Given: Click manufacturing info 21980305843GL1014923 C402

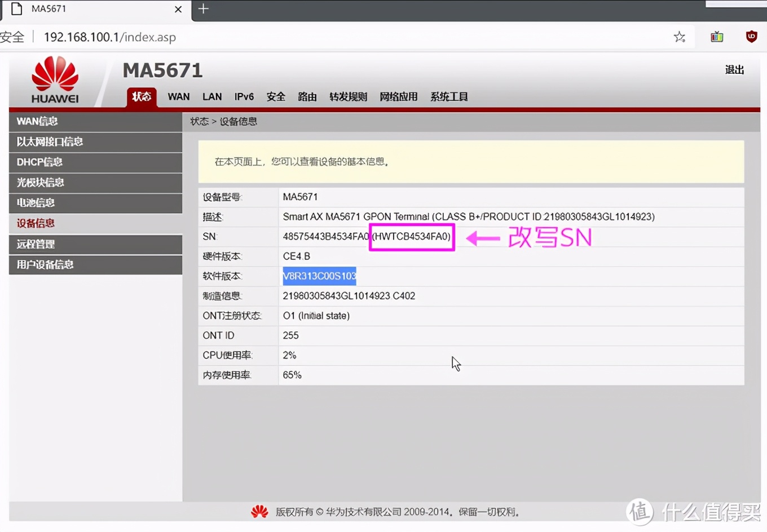Looking at the screenshot, I should [349, 296].
